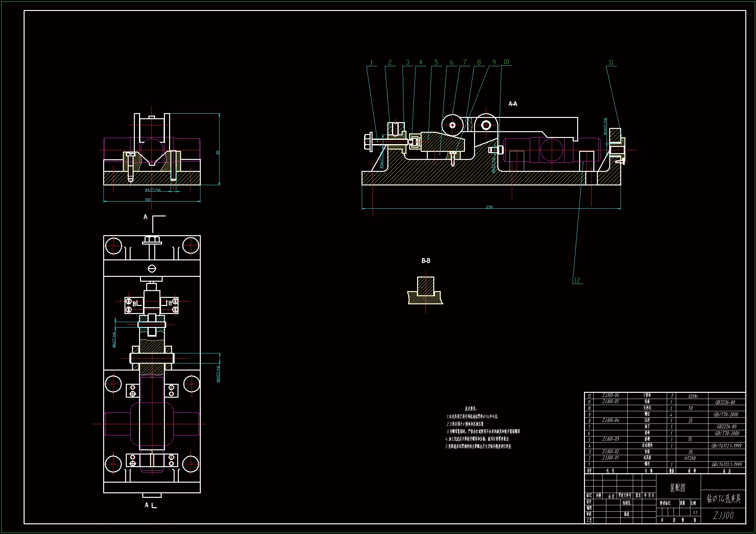Click the 钻Ø14孔夹具 title text
Screen dimensions: 756x534
[723, 499]
